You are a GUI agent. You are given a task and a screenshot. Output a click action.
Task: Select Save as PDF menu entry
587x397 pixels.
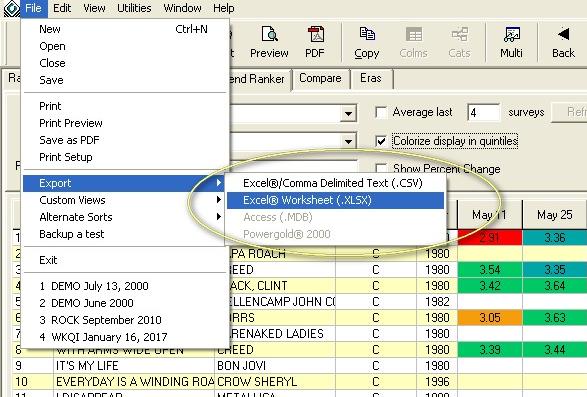[x=69, y=140]
